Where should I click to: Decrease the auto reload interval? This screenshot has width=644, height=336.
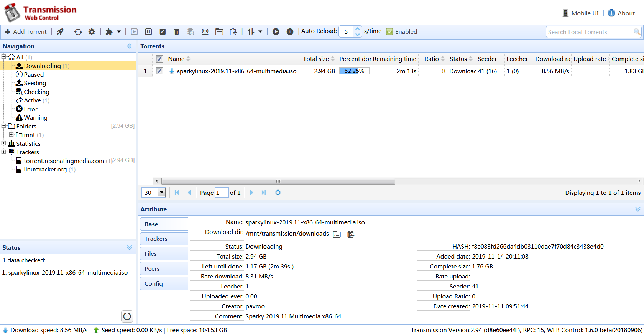pos(358,35)
